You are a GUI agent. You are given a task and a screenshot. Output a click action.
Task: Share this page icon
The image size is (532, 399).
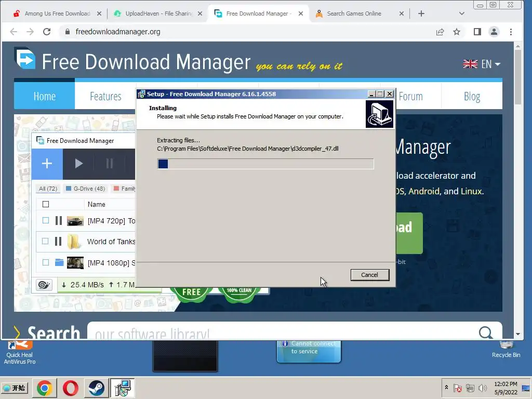tap(440, 32)
